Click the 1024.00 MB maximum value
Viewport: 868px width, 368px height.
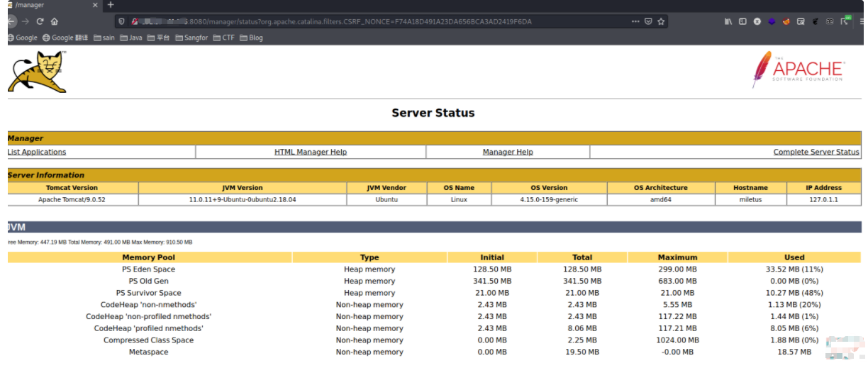click(x=677, y=340)
